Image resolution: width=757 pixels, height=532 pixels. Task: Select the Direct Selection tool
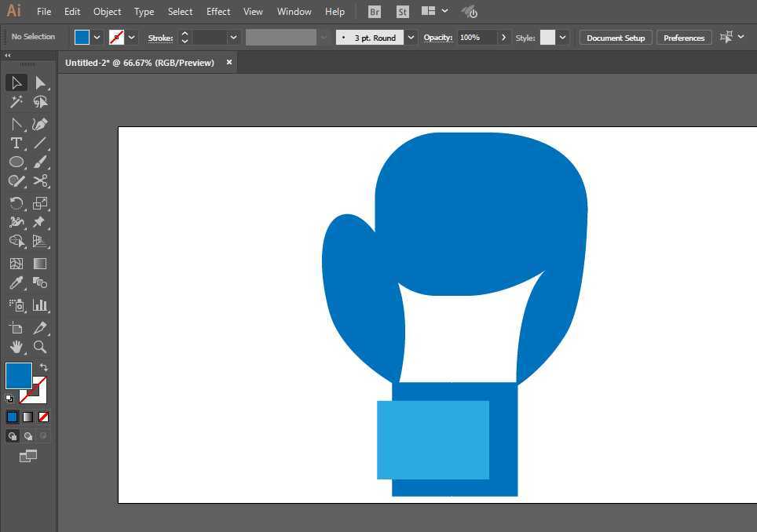(x=40, y=82)
